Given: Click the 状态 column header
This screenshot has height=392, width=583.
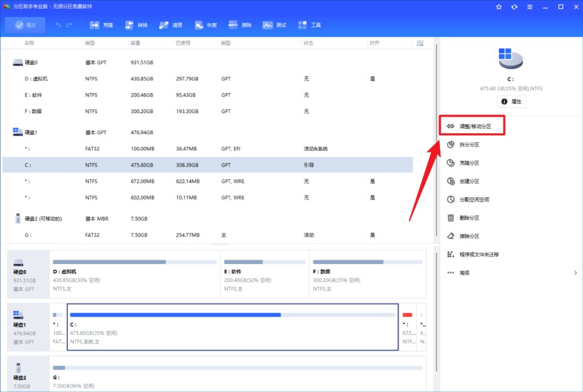Looking at the screenshot, I should (308, 43).
